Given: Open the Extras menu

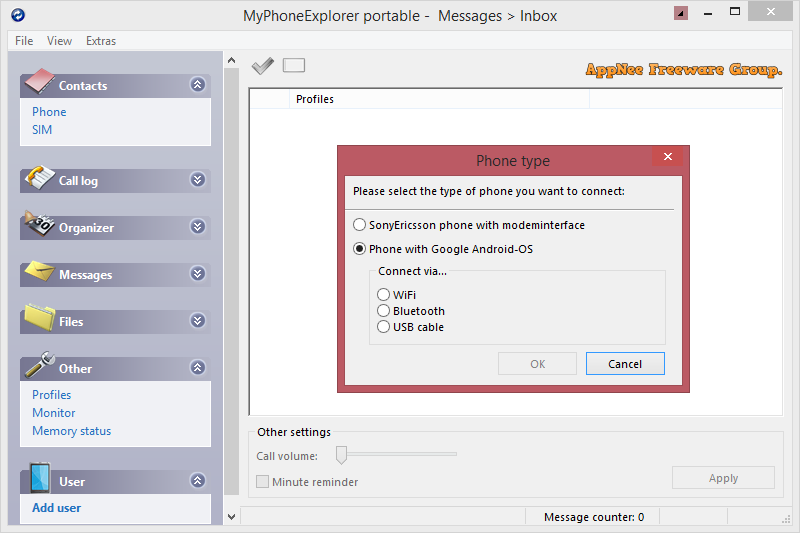Looking at the screenshot, I should (101, 41).
